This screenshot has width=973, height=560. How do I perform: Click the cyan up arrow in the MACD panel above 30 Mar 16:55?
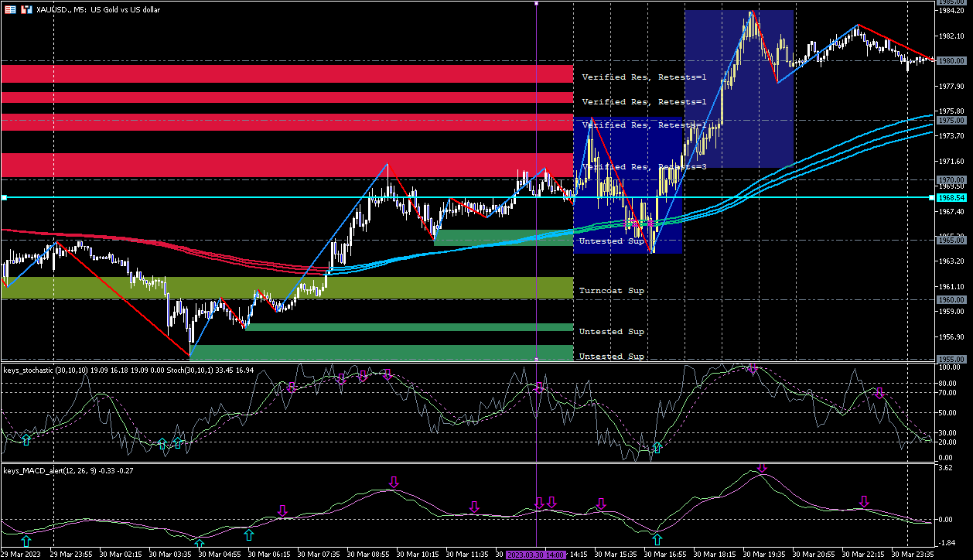tap(657, 539)
